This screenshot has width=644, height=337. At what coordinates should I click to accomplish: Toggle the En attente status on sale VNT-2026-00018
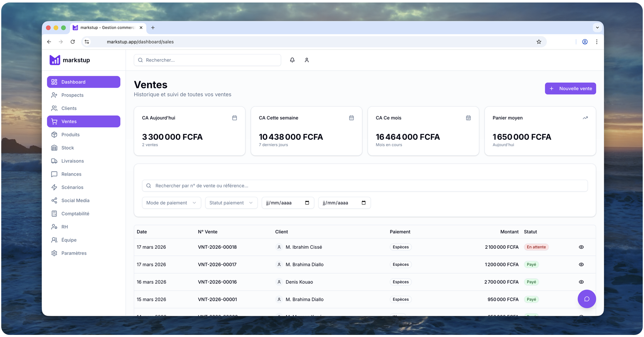(536, 247)
